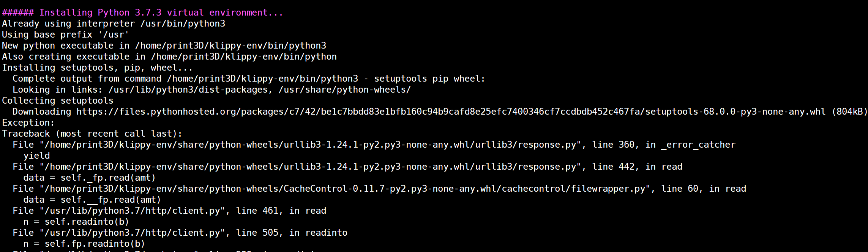
Task: Click the setuptools-68.0.0 wheel filename
Action: 735,112
